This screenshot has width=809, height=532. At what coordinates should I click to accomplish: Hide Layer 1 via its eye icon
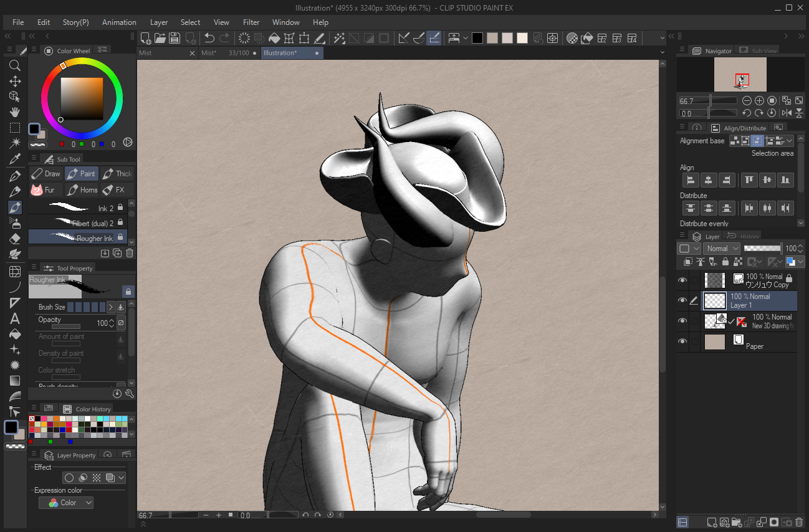[682, 301]
